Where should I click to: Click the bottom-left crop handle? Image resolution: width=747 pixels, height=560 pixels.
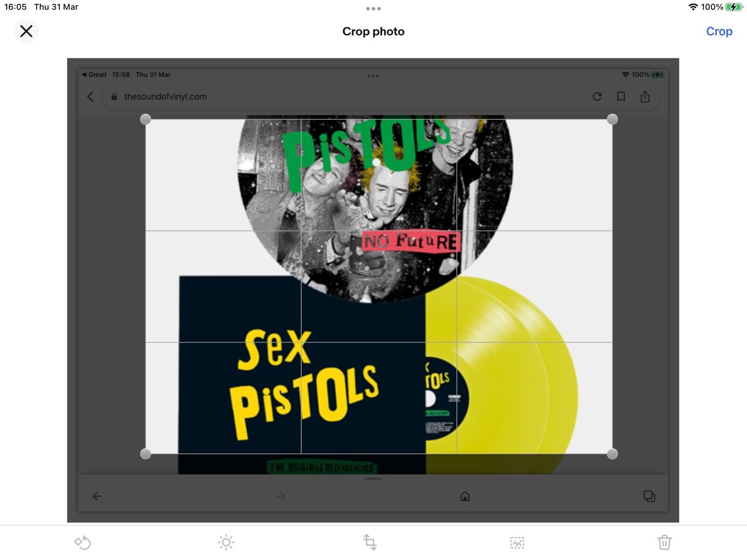coord(146,454)
